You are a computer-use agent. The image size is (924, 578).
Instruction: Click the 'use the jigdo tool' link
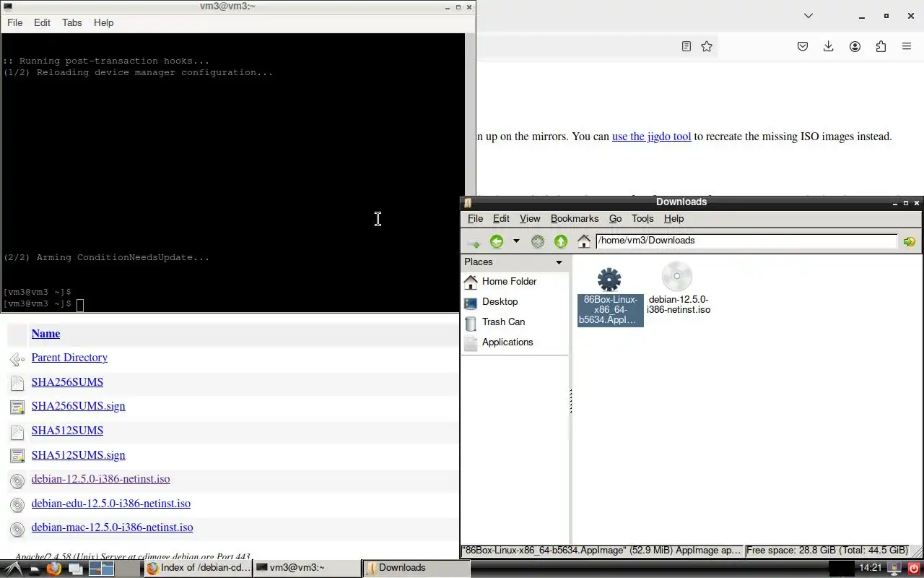pyautogui.click(x=651, y=137)
